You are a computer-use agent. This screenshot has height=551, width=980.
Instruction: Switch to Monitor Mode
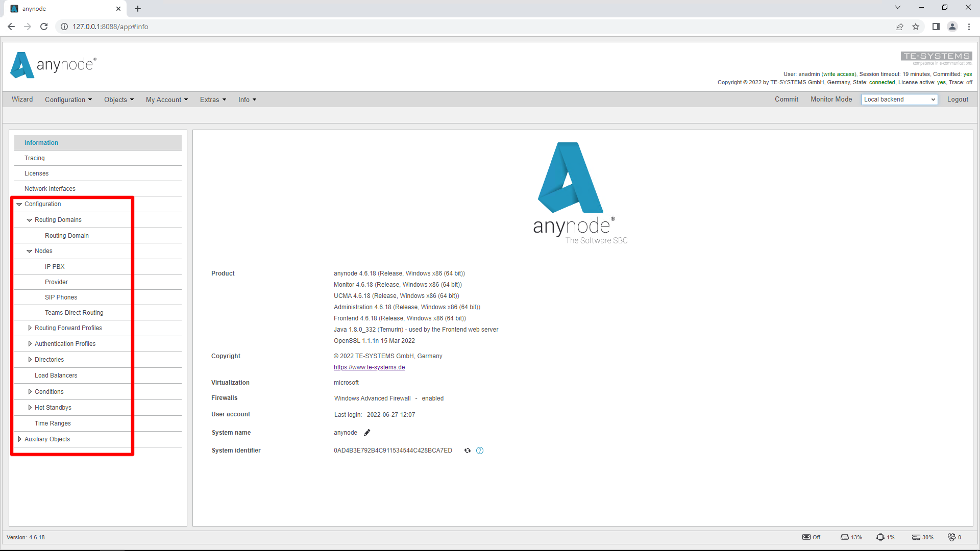831,99
